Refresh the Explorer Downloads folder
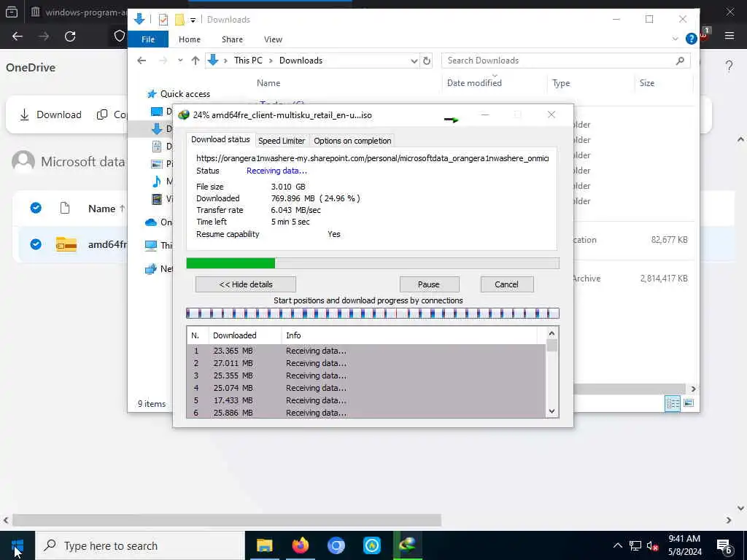This screenshot has height=560, width=747. 427,61
